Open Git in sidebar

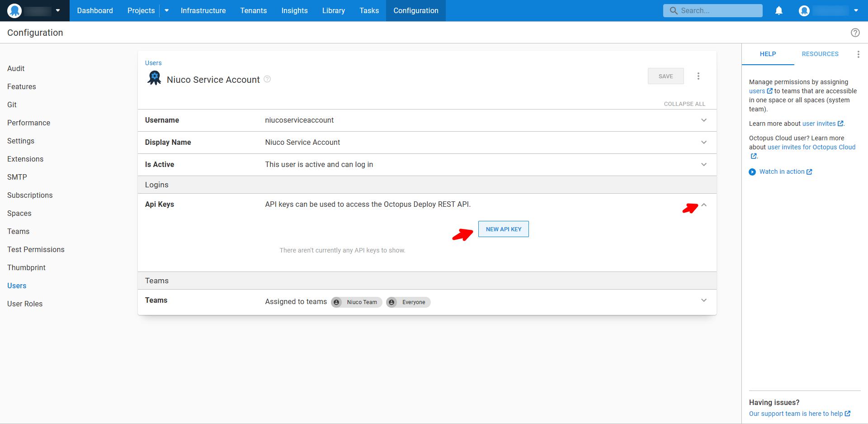12,105
